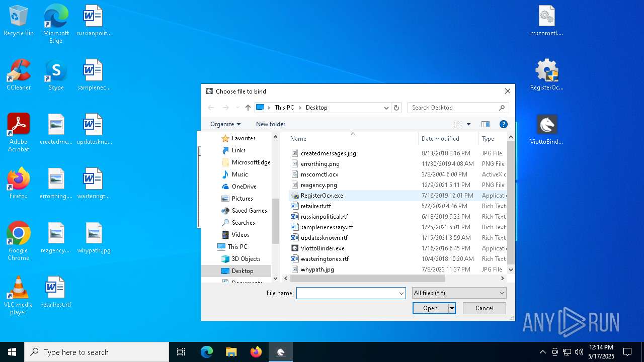Select retailrest.rtf icon on desktop

(56, 293)
